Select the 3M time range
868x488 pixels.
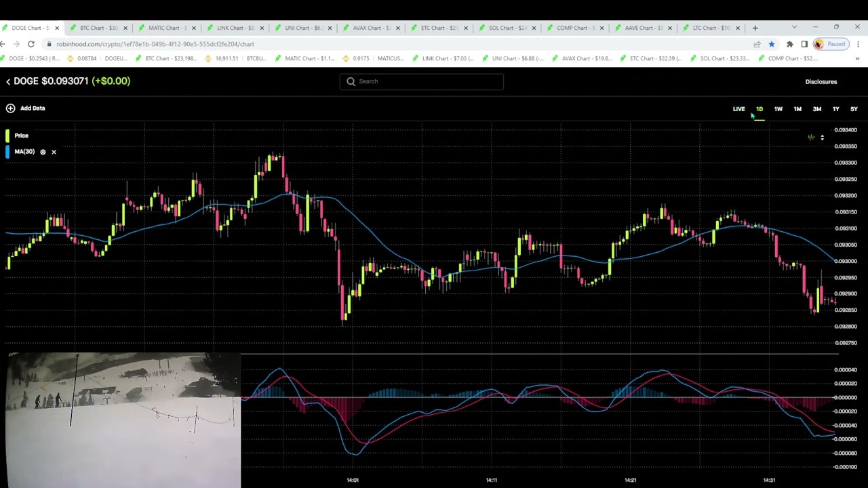point(817,109)
